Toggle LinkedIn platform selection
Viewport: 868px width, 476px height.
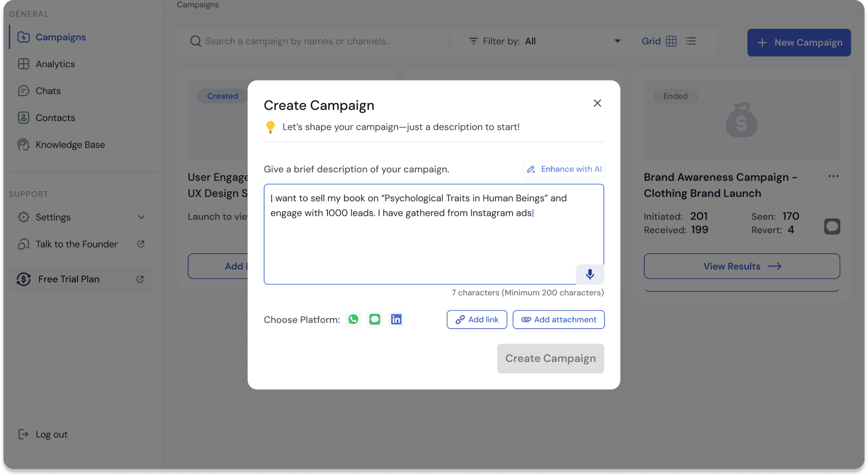[x=396, y=319]
